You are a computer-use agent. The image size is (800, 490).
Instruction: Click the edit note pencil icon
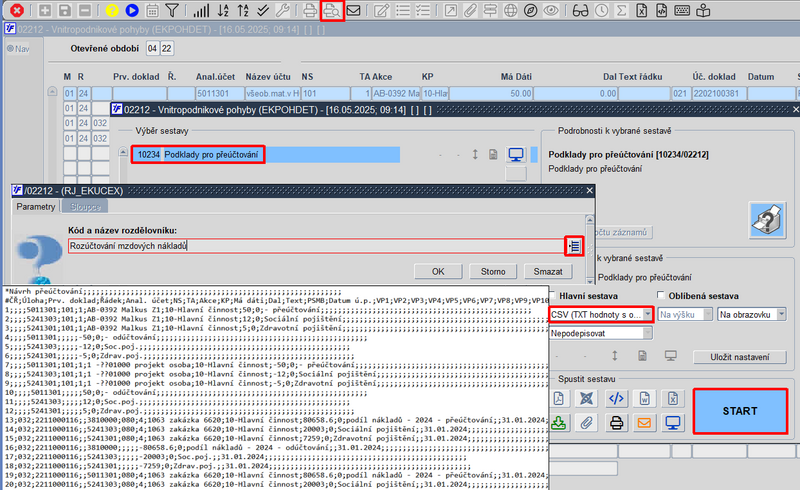381,10
